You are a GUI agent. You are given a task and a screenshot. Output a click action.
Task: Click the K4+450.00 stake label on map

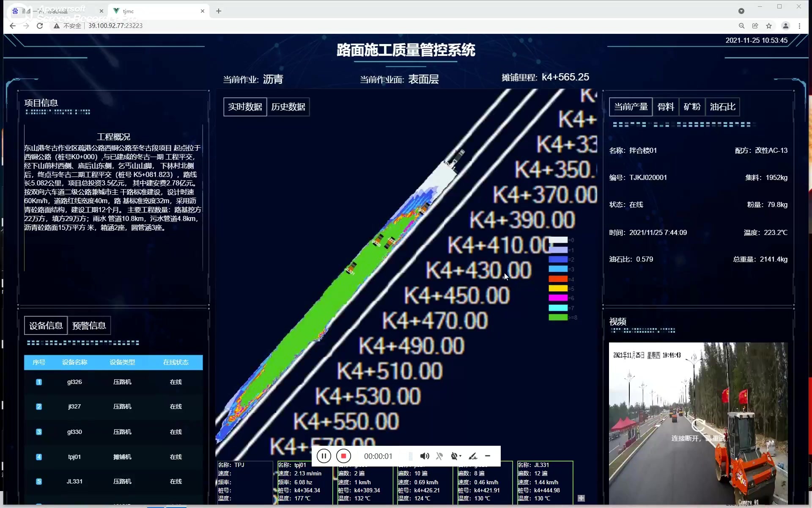(457, 295)
